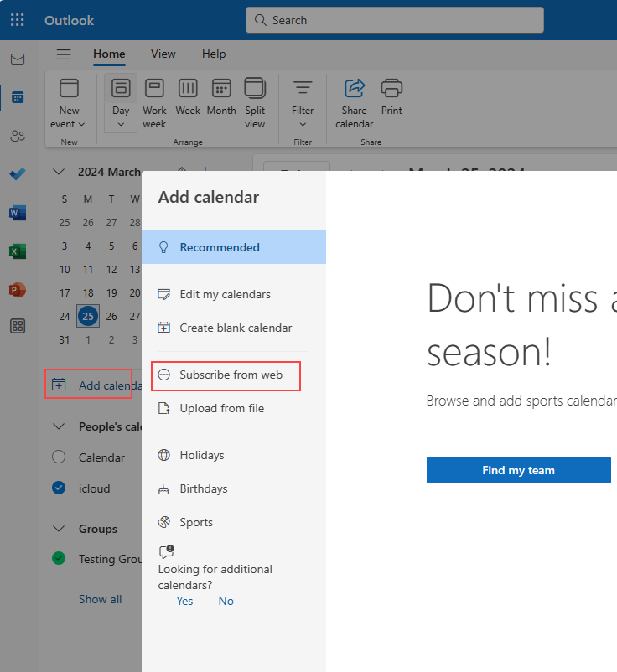The image size is (617, 672).
Task: Uncheck the Testing Group calendar
Action: click(x=59, y=558)
